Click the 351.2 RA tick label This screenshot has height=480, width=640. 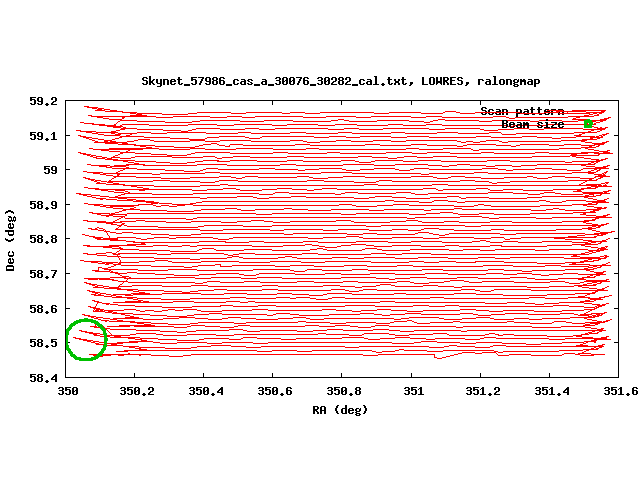tap(483, 391)
